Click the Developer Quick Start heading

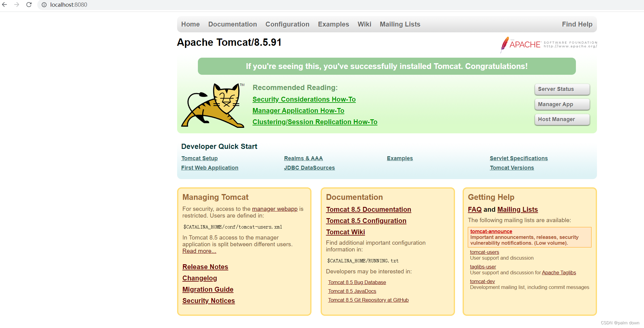click(x=219, y=146)
